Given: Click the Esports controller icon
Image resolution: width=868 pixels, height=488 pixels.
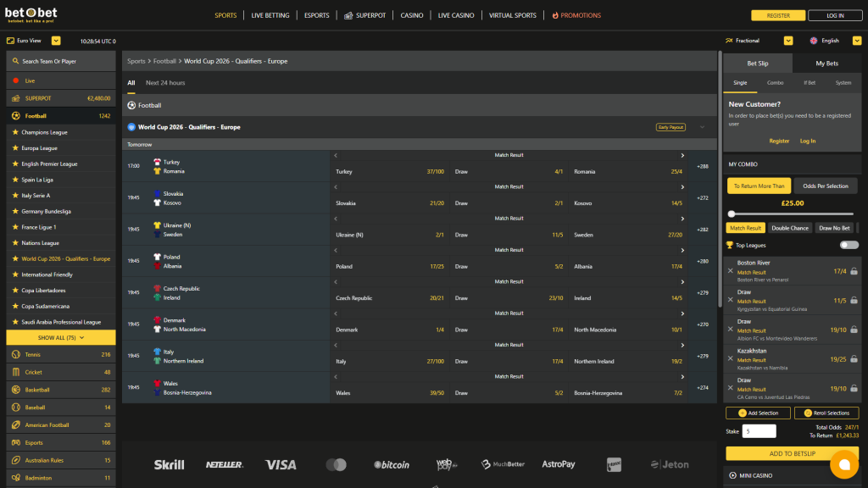Looking at the screenshot, I should pos(16,442).
